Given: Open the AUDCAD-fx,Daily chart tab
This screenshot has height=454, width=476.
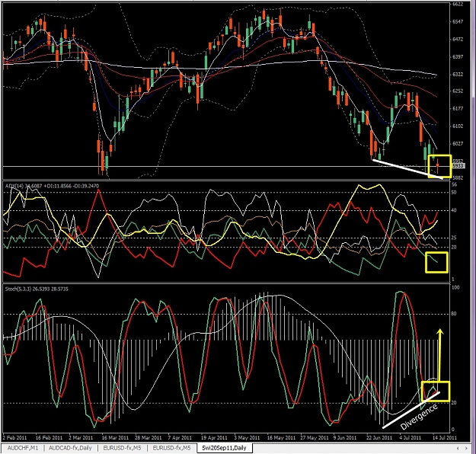Looking at the screenshot, I should click(70, 448).
